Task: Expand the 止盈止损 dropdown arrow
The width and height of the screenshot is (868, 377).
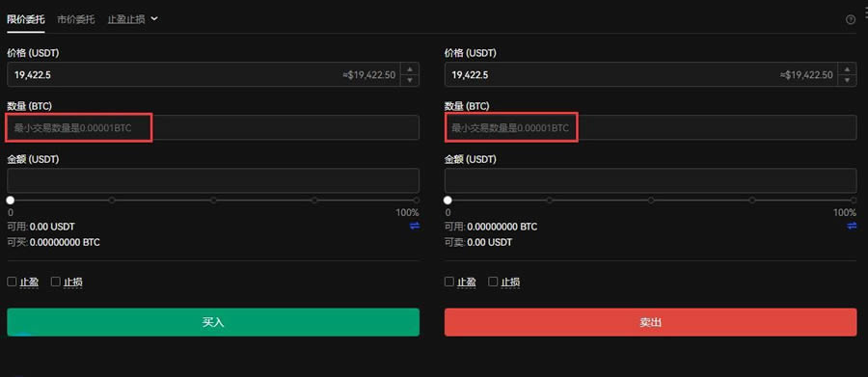Action: (154, 19)
